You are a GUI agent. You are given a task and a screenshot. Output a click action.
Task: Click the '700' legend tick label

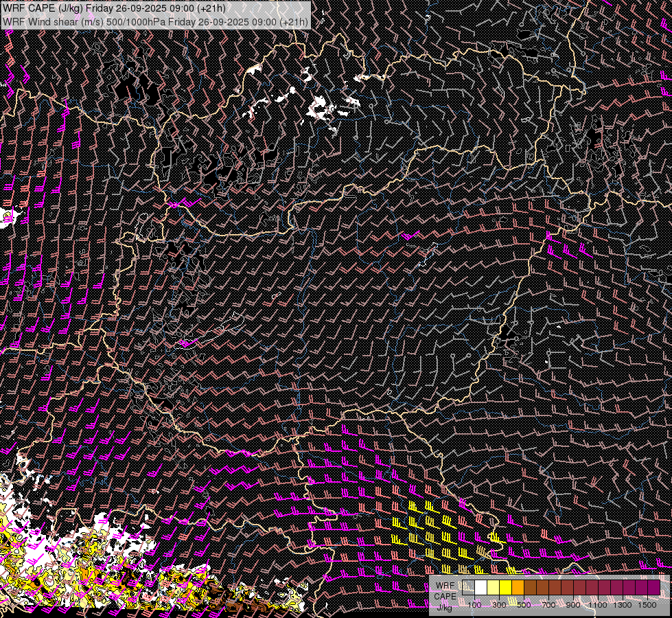[x=549, y=605]
